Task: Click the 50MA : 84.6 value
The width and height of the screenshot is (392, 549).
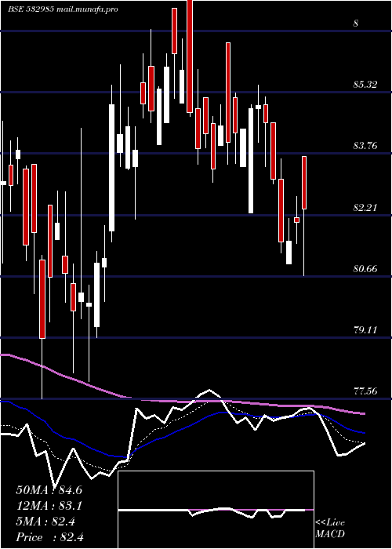Action: tap(49, 490)
